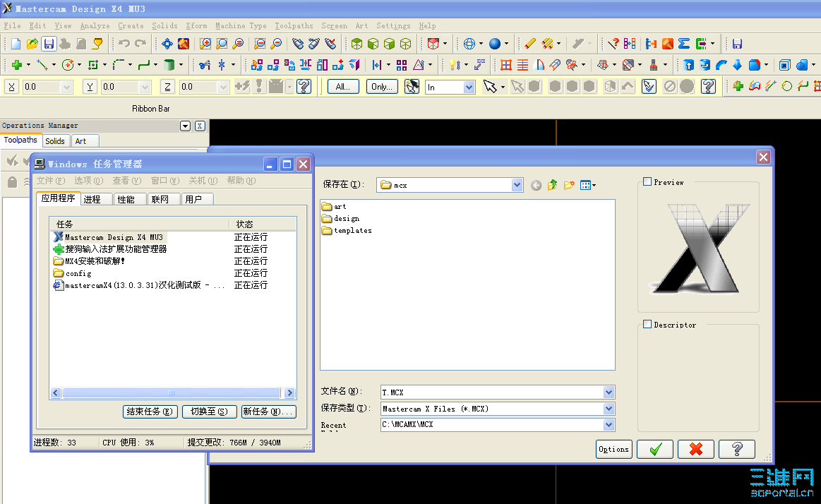Click the red X cancel button

pyautogui.click(x=696, y=449)
